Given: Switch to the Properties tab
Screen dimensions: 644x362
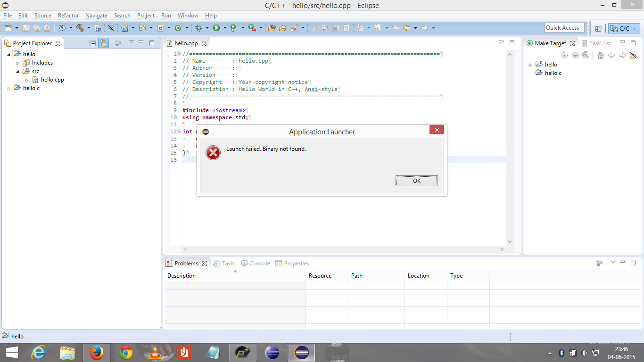Looking at the screenshot, I should point(292,263).
